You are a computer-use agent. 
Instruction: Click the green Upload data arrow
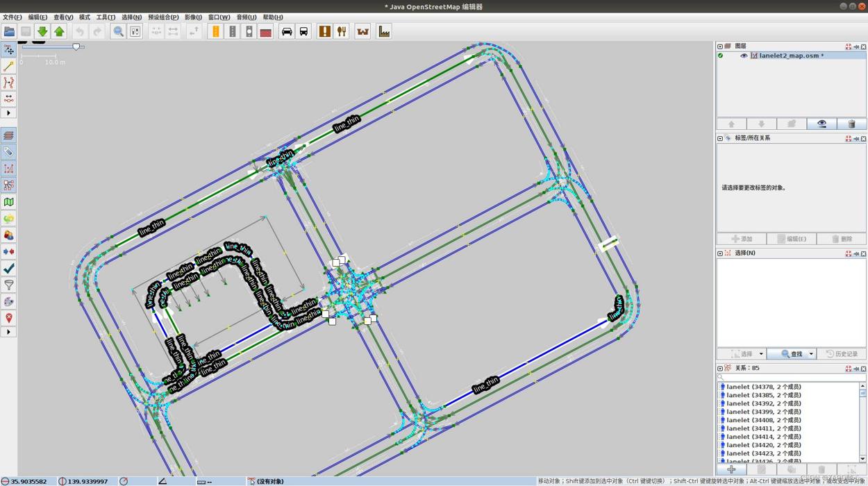tap(59, 31)
